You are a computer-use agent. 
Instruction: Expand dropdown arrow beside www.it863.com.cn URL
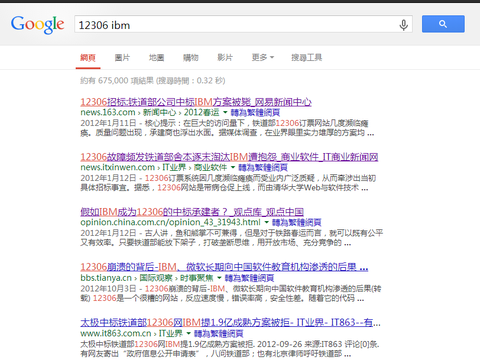(x=189, y=333)
